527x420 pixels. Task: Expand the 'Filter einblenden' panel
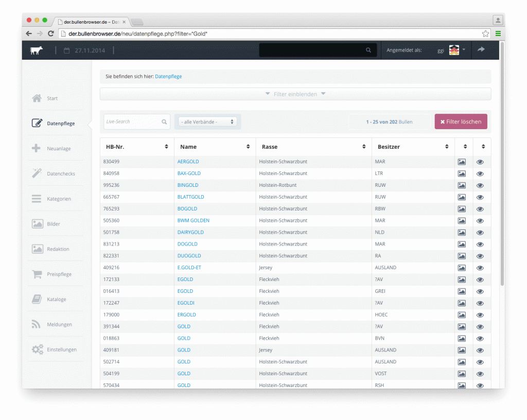point(295,94)
